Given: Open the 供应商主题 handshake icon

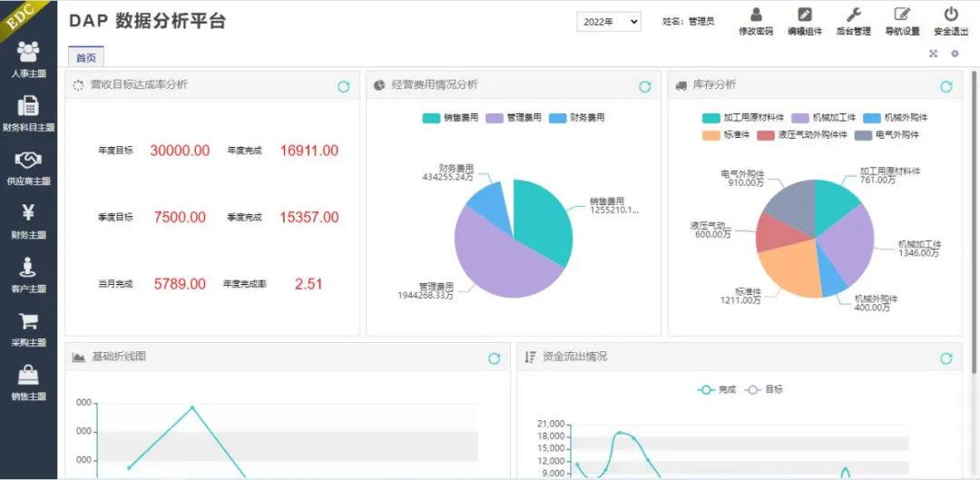Looking at the screenshot, I should coord(28,160).
